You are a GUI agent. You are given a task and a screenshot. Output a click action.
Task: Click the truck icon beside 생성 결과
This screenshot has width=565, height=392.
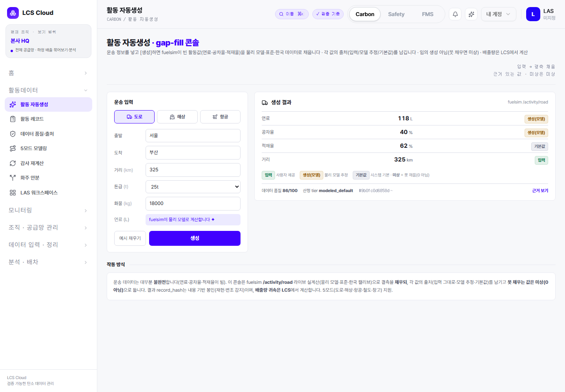pyautogui.click(x=265, y=103)
